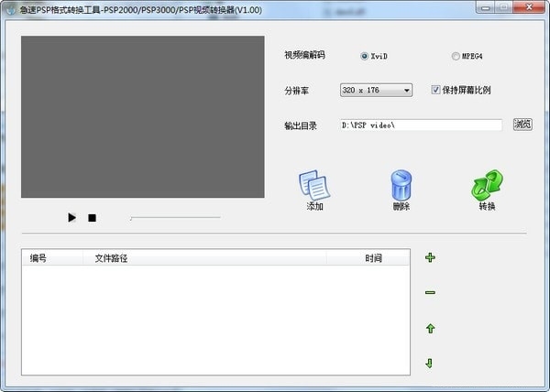This screenshot has height=392, width=550.
Task: Click the 浏览 browse button
Action: [522, 124]
